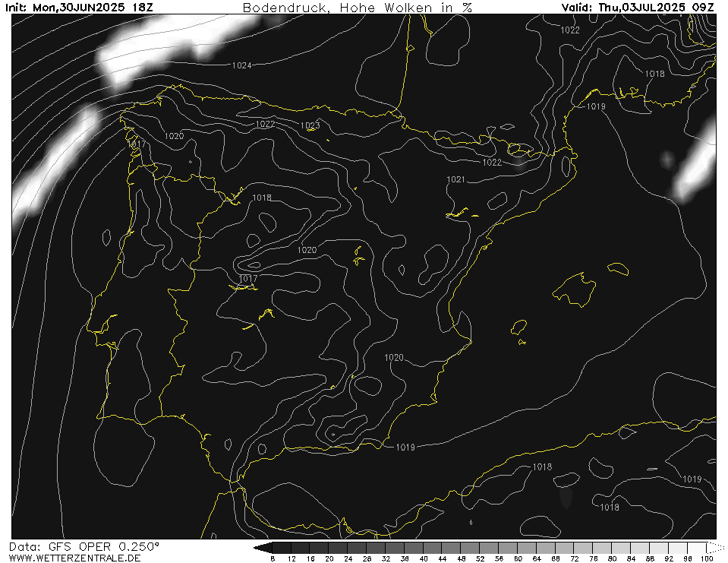
Task: Click the Valid Thu,03JUL2025 09Z label
Action: click(x=638, y=7)
